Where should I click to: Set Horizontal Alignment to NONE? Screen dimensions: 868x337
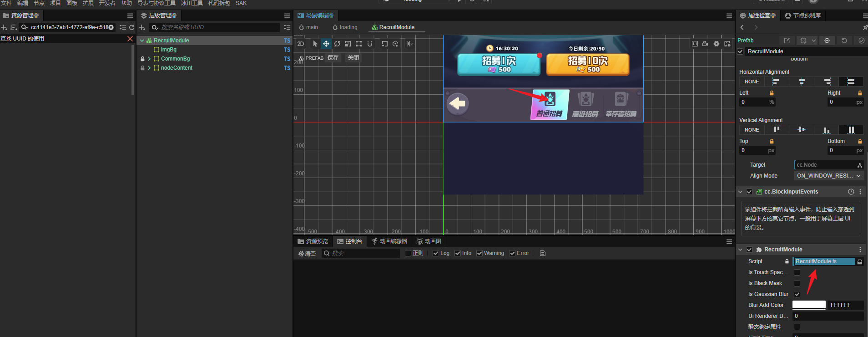752,82
